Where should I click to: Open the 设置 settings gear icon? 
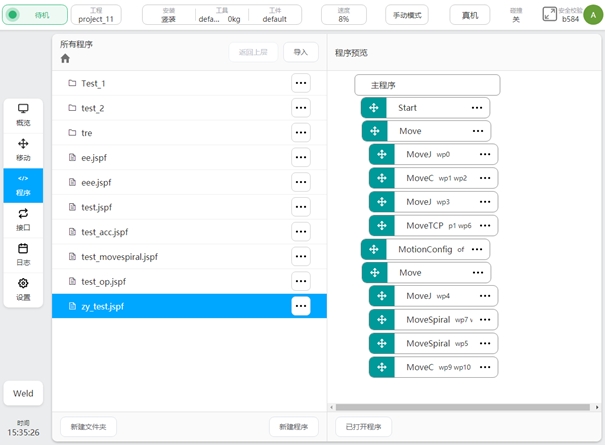23,289
